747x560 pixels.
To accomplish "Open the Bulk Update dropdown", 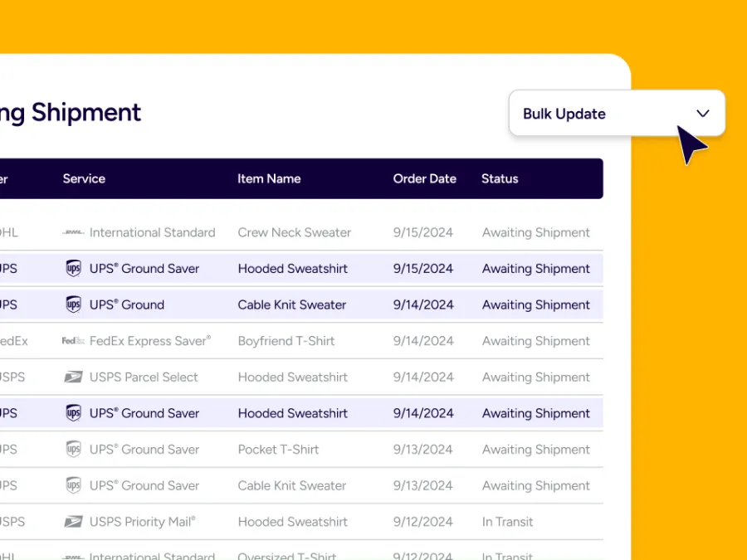I will click(616, 114).
